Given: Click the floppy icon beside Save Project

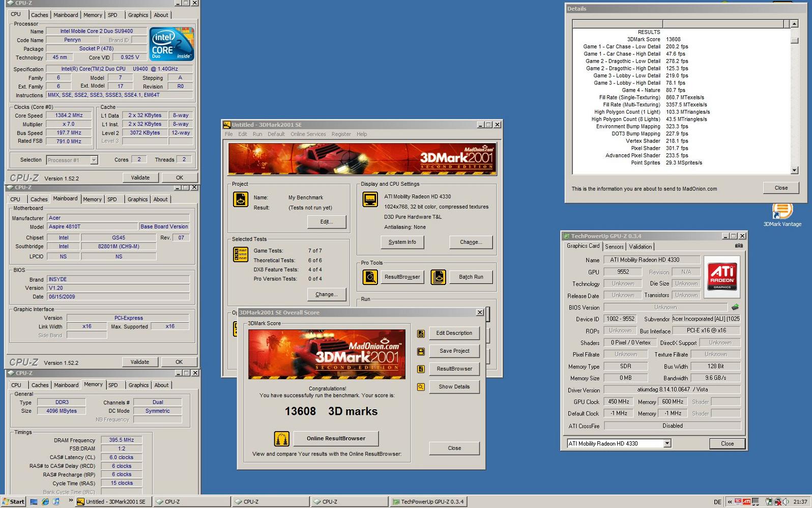Looking at the screenshot, I should (421, 352).
